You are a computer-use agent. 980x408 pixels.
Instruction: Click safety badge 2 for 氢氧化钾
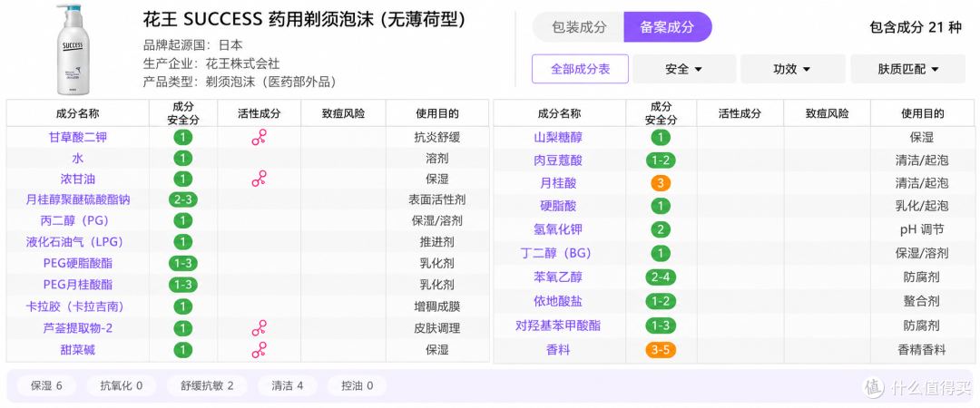click(x=661, y=229)
